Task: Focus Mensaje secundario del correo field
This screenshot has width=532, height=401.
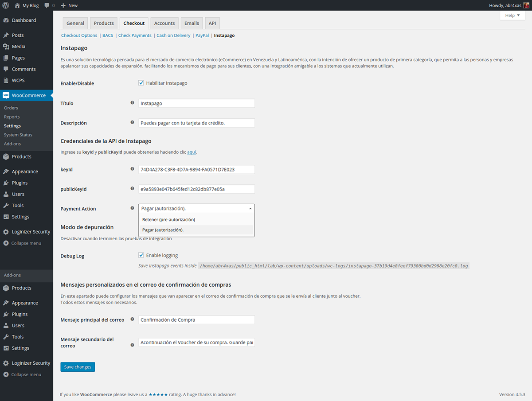Action: tap(197, 343)
